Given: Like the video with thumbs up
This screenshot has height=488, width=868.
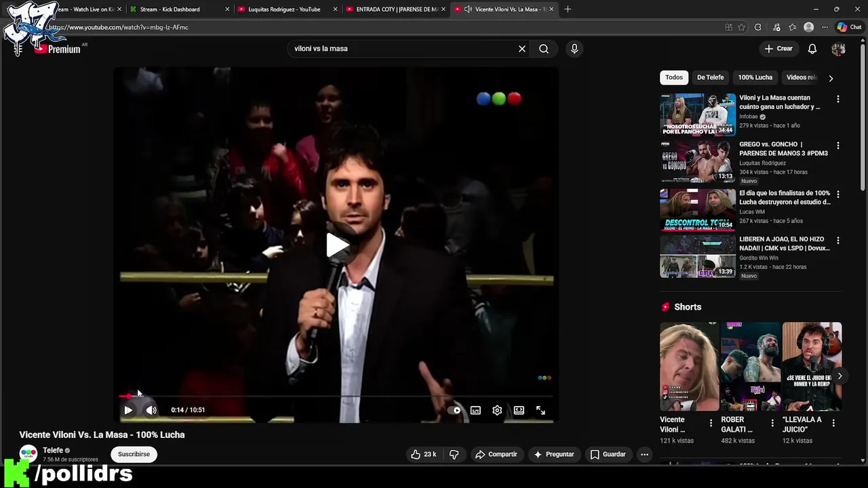Looking at the screenshot, I should pyautogui.click(x=423, y=454).
